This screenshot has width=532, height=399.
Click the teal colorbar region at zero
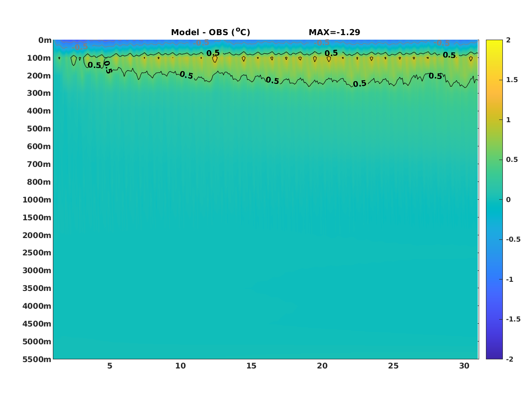tap(494, 200)
